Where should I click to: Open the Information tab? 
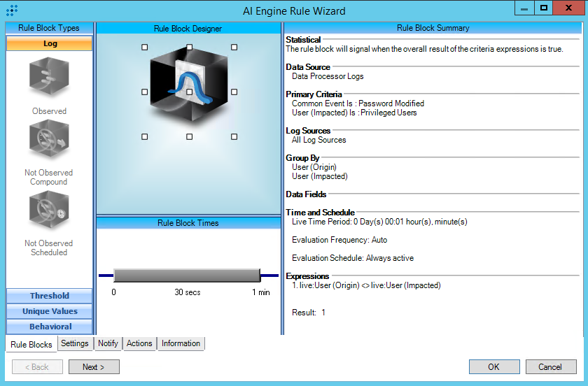pos(181,343)
